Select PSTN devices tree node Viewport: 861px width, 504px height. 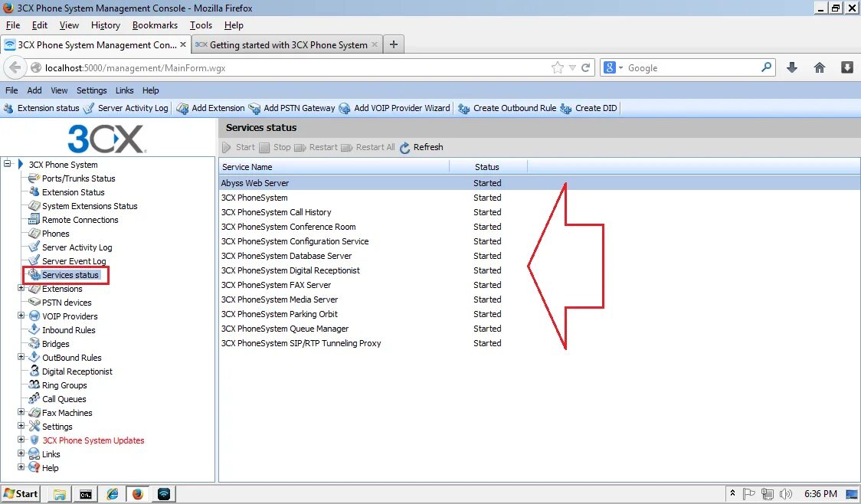[67, 303]
